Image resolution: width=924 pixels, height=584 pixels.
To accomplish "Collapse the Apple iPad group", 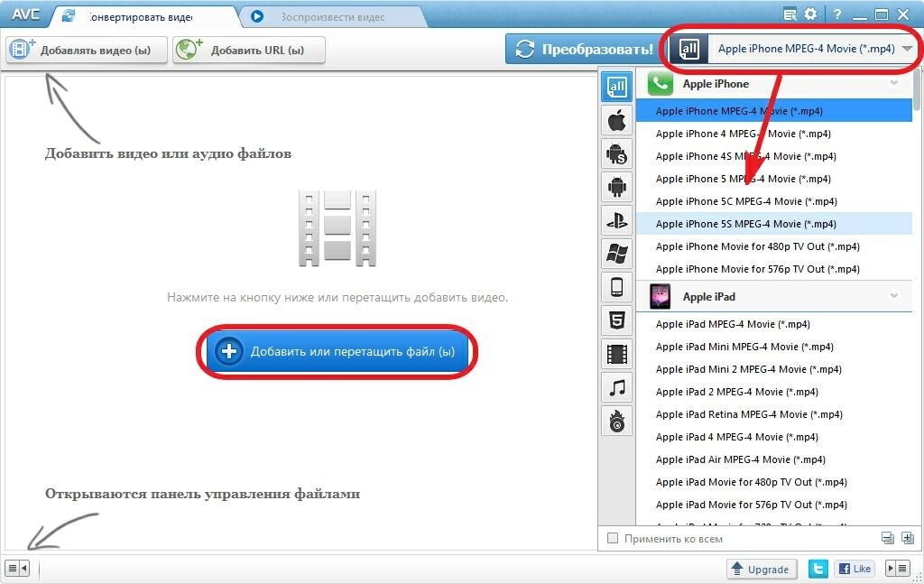I will (x=894, y=296).
